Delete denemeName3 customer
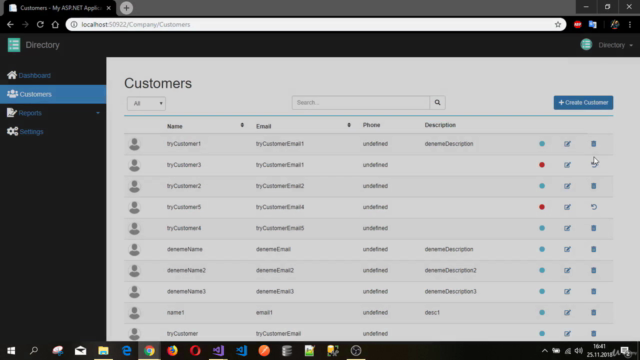Image resolution: width=640 pixels, height=360 pixels. [x=593, y=291]
